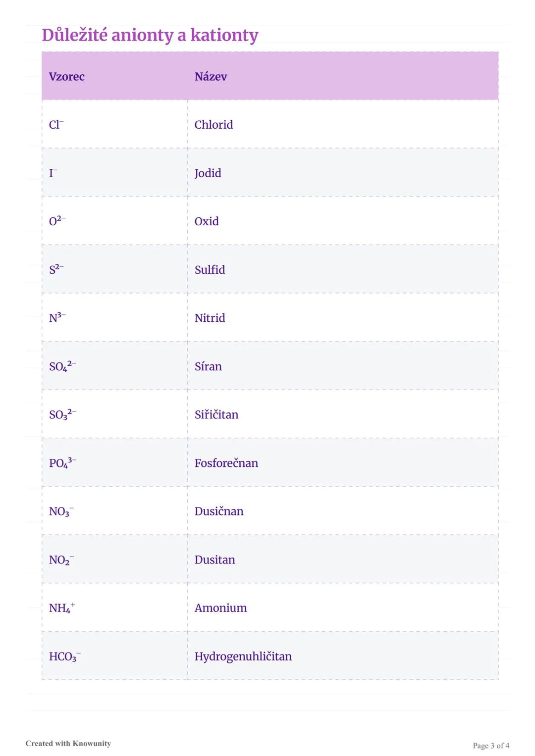Click the title 'Důležité anionty a kationty'
Screen dimensions: 535x756
coord(150,35)
